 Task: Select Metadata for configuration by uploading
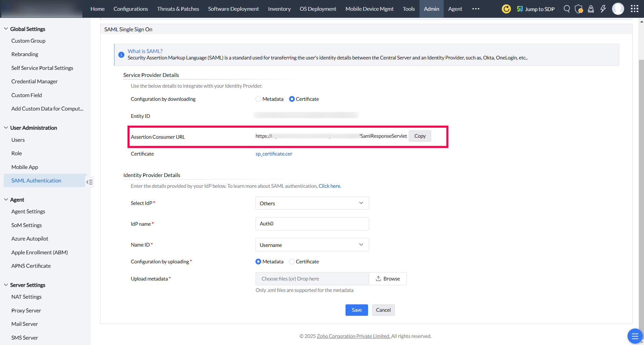click(258, 262)
